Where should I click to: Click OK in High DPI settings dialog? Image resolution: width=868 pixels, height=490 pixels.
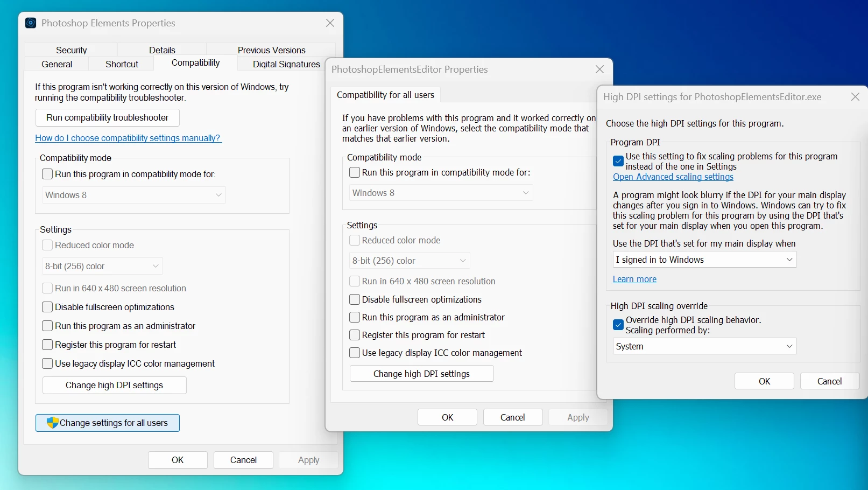click(x=764, y=381)
